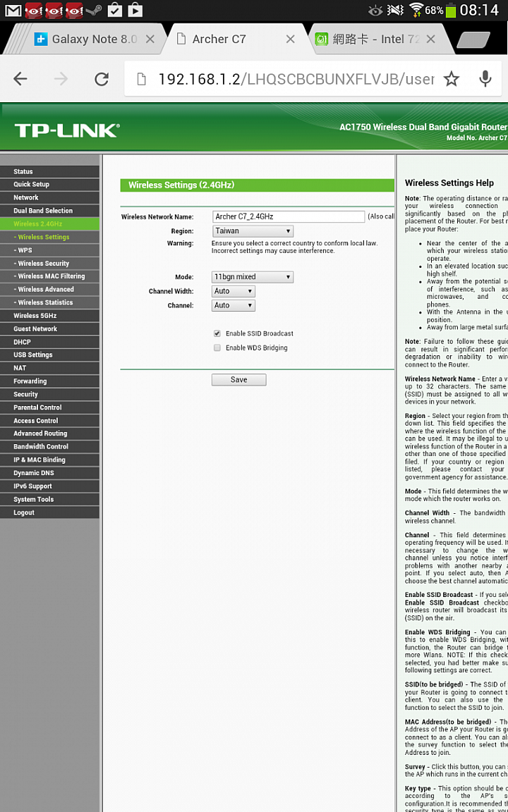The image size is (508, 812).
Task: Close the Intel 72 tab
Action: coord(430,39)
